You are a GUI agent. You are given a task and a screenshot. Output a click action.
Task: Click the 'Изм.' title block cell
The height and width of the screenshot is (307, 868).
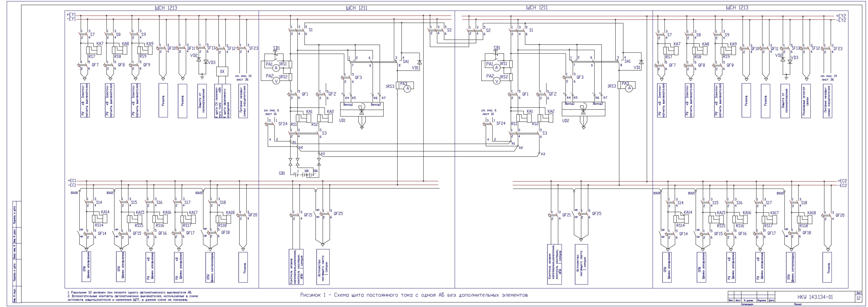pos(731,300)
